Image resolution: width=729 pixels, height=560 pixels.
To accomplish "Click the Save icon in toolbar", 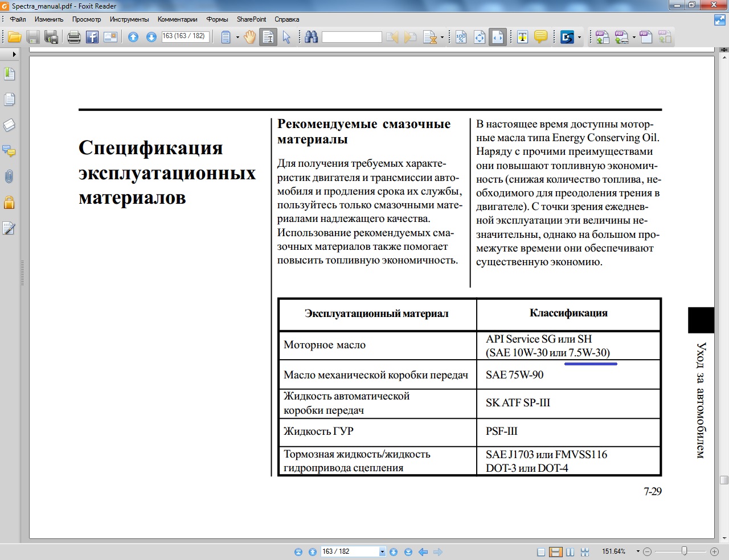I will click(x=33, y=38).
